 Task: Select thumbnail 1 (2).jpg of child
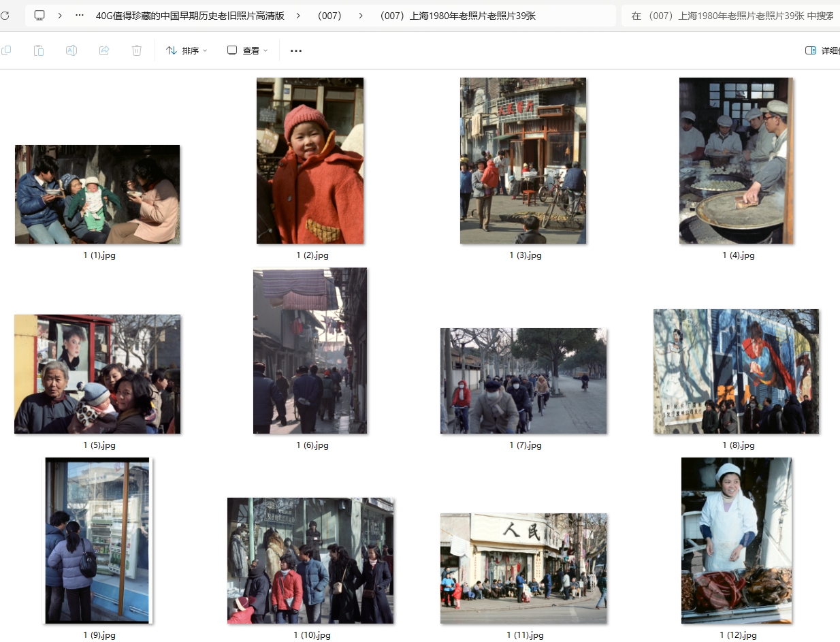(x=310, y=161)
